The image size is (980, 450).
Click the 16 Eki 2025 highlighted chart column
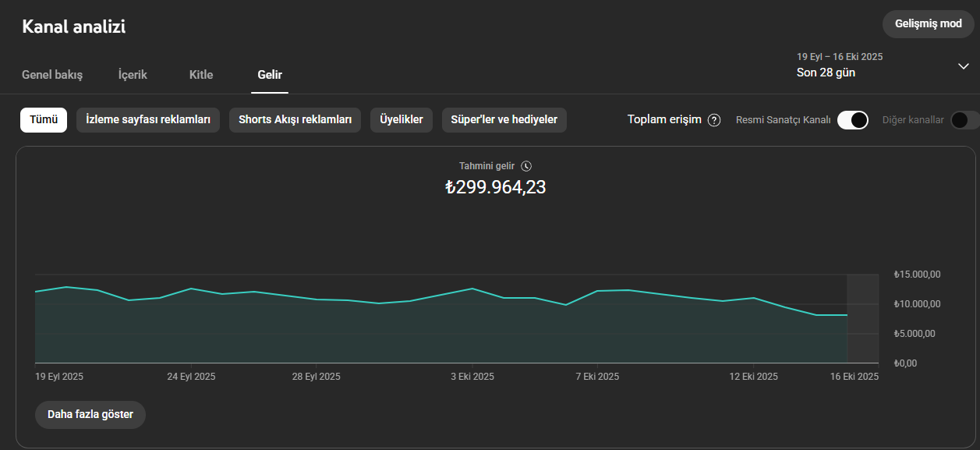[863, 318]
